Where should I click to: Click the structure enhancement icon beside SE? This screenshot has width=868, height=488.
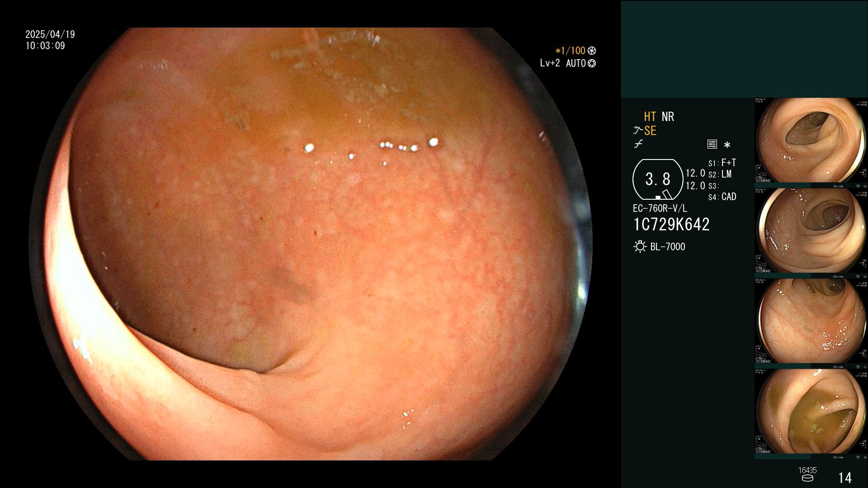click(x=638, y=131)
